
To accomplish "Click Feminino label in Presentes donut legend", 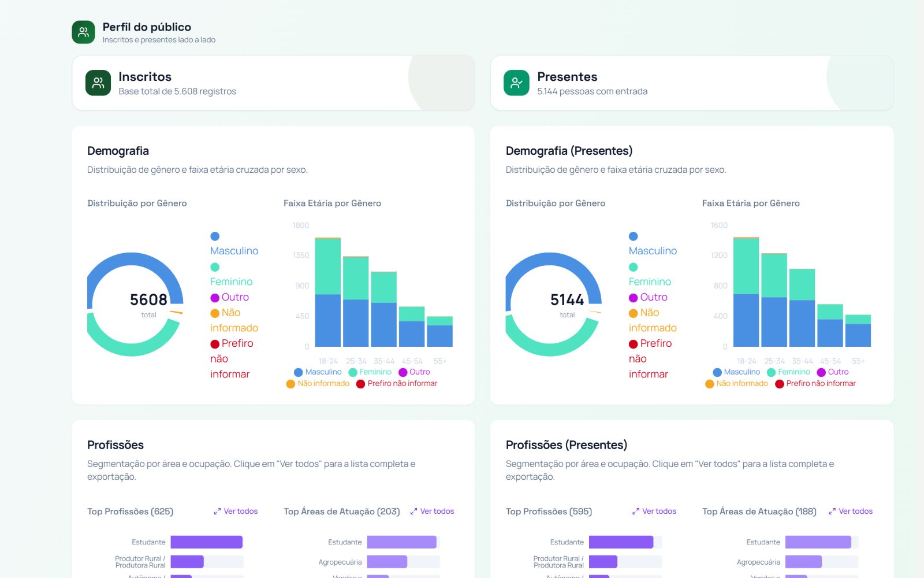I will click(650, 281).
